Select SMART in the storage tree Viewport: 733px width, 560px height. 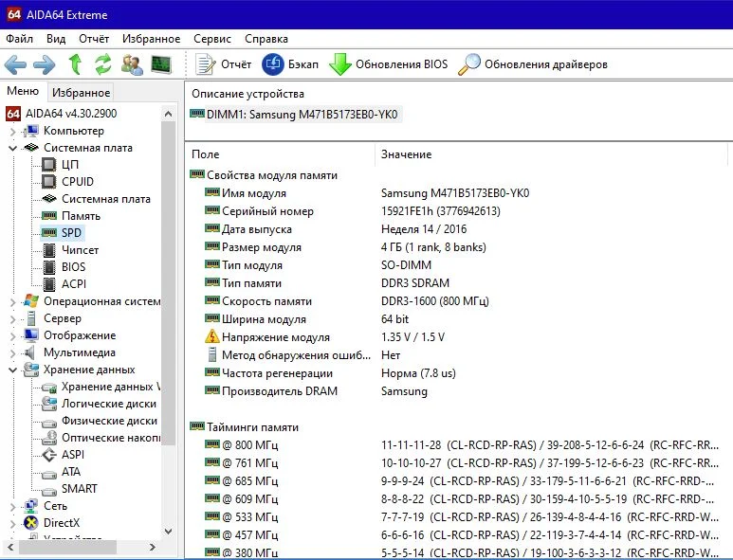(79, 489)
